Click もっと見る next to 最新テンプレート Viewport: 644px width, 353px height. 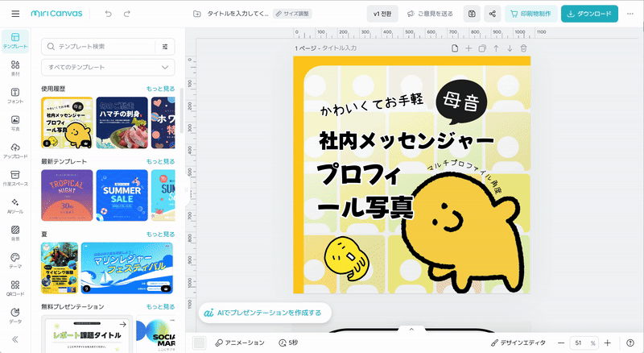(160, 161)
